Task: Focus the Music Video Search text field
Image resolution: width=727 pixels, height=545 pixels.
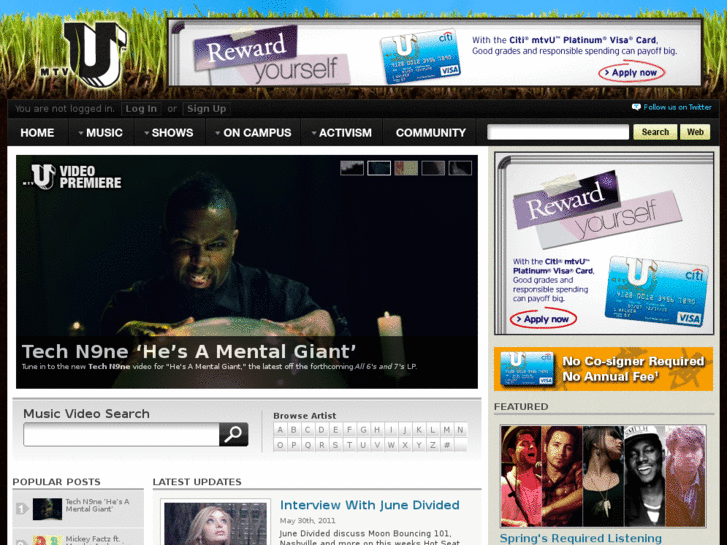Action: click(x=121, y=434)
